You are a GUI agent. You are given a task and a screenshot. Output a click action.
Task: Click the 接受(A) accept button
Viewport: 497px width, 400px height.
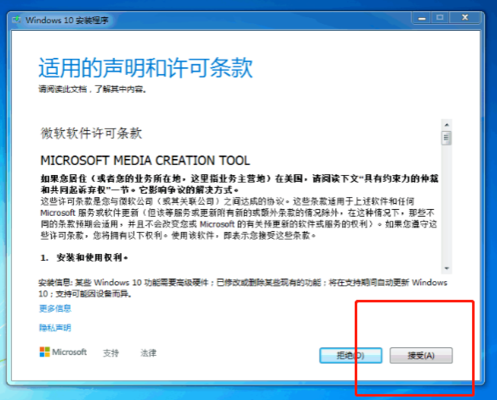click(x=421, y=355)
